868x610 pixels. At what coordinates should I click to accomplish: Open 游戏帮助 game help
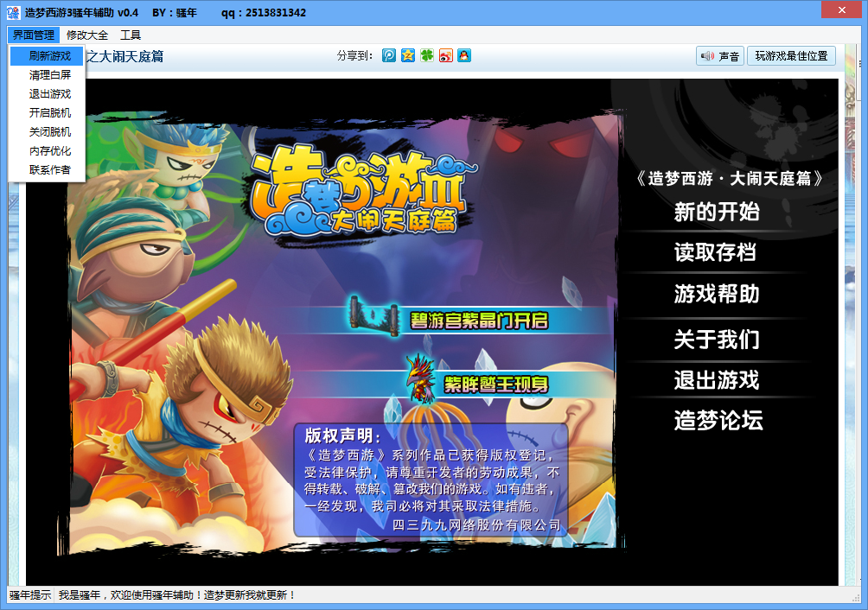pyautogui.click(x=717, y=294)
